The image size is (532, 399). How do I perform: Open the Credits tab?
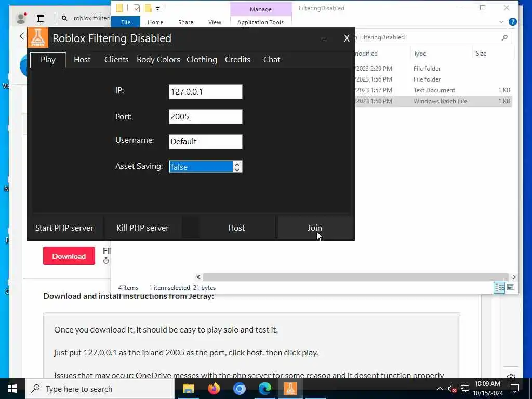click(237, 60)
